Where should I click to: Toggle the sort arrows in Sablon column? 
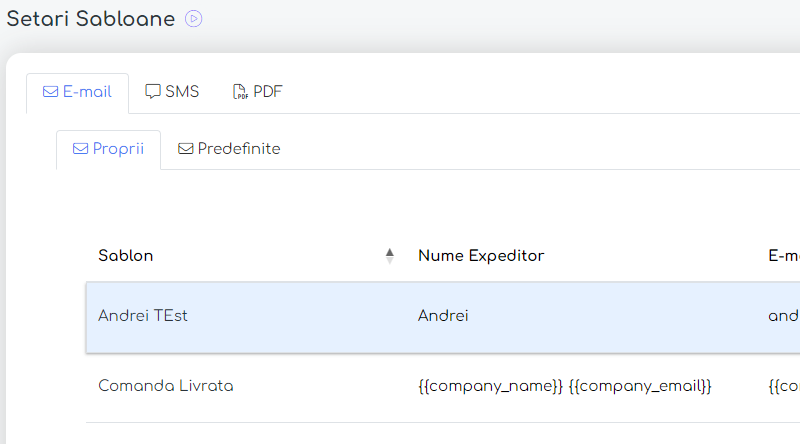tap(389, 256)
